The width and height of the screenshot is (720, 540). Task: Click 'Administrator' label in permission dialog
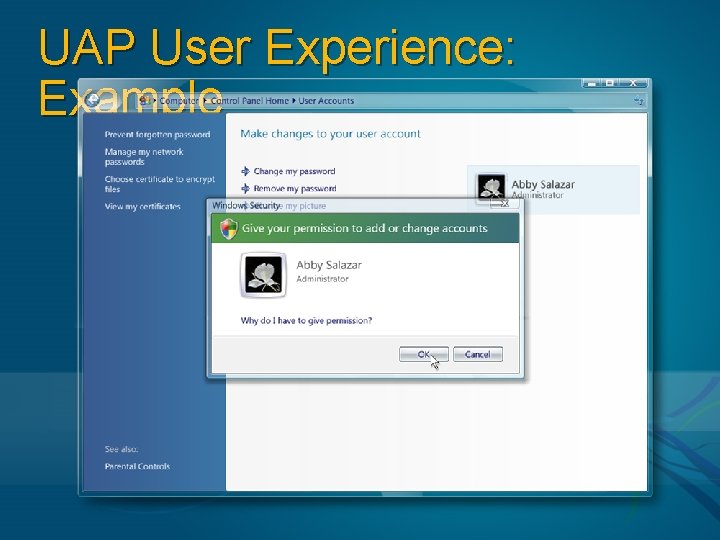pos(322,279)
